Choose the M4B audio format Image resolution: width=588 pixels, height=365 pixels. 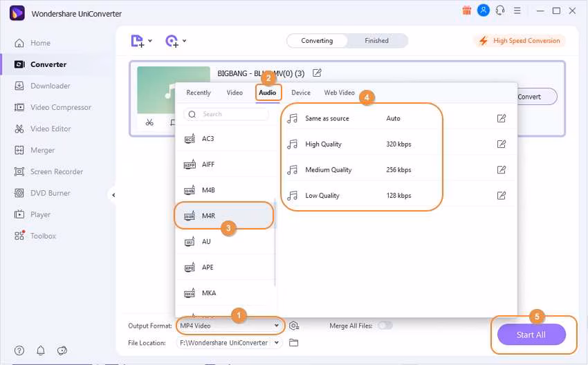coord(226,190)
